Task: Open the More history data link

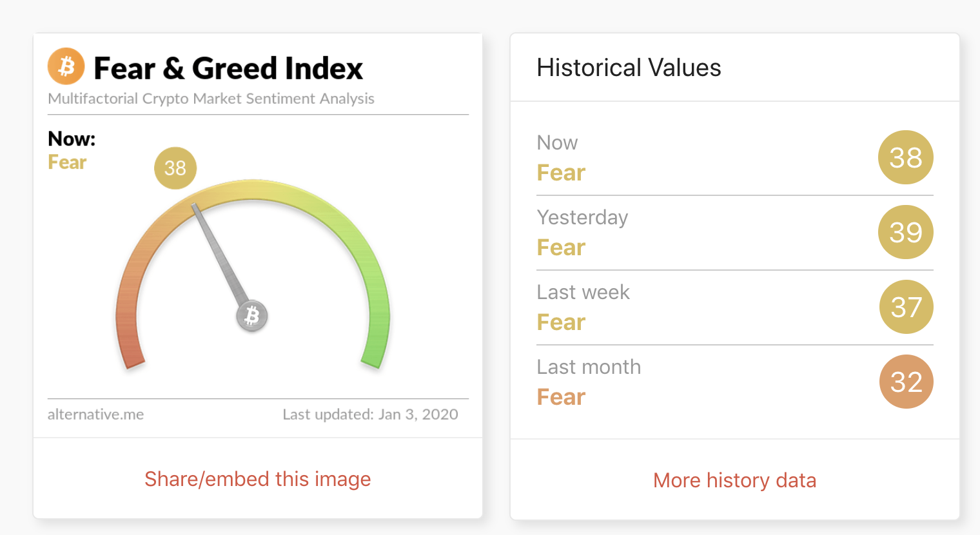Action: (x=735, y=480)
